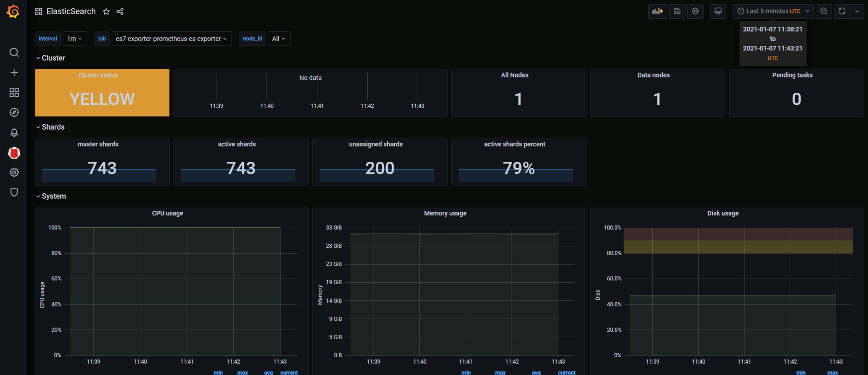Sort CPU usage legend by min
Viewport: 868px width, 375px height.
coord(218,373)
